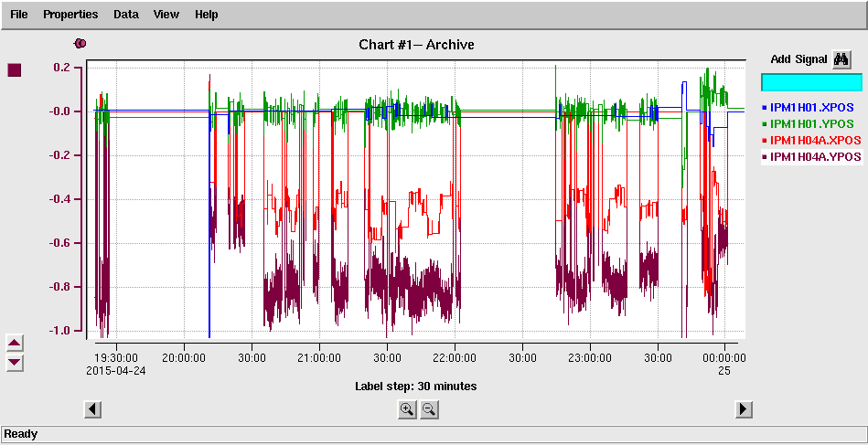This screenshot has height=445, width=868.
Task: Open the File menu
Action: (19, 15)
